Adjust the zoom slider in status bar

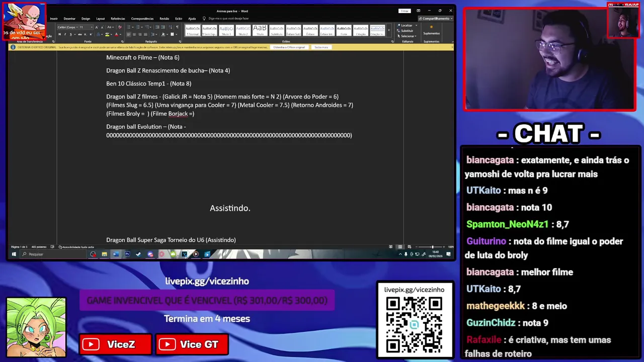click(432, 247)
